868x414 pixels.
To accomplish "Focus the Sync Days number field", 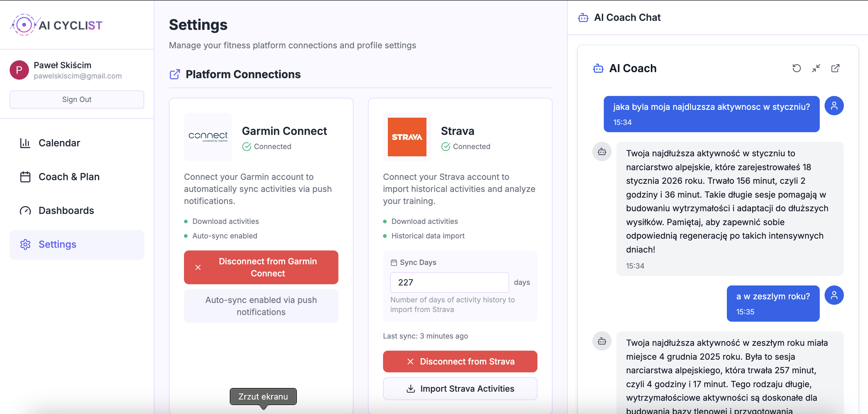I will point(449,282).
